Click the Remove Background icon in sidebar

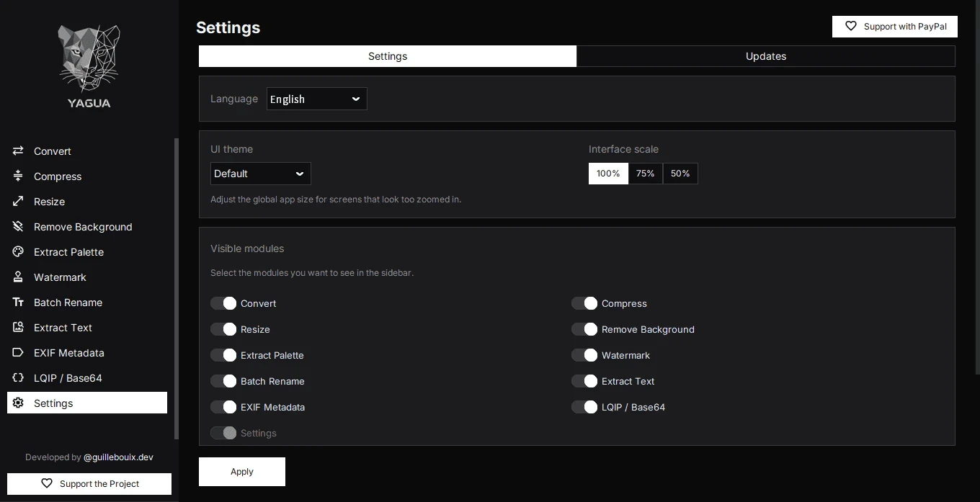[x=18, y=227]
